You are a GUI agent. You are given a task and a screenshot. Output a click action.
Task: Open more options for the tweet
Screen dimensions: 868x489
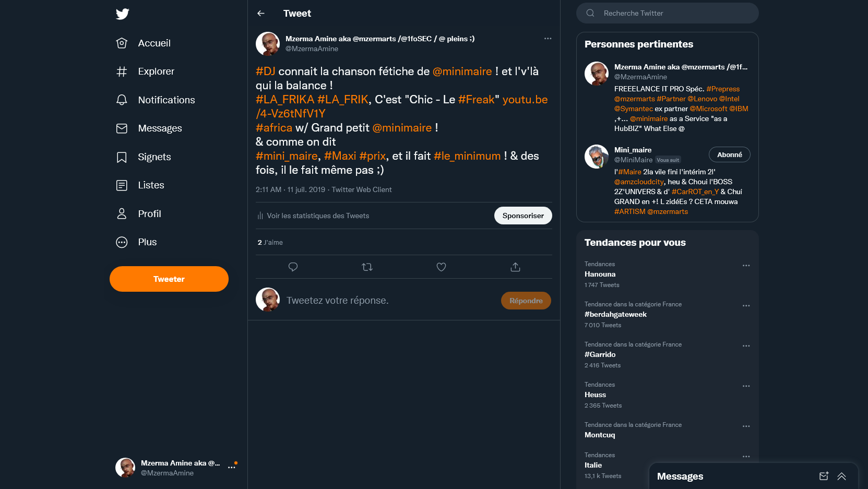coord(548,39)
